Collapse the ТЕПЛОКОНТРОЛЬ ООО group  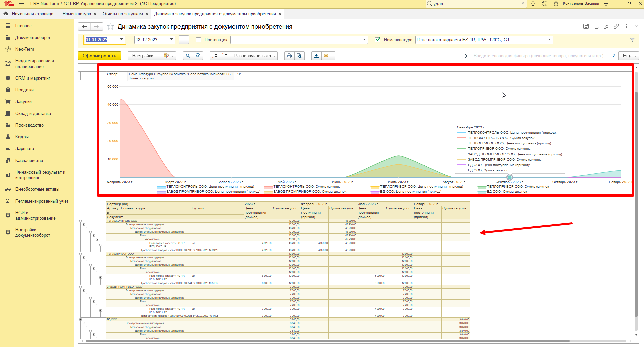point(80,221)
